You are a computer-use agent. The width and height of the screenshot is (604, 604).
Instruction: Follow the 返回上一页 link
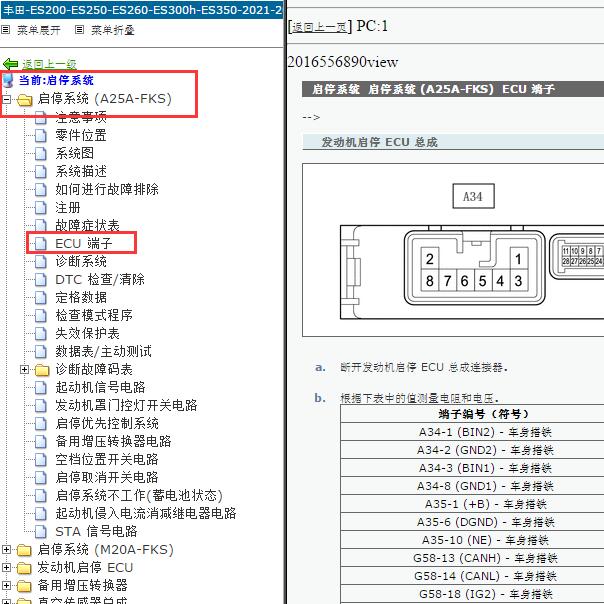[319, 27]
